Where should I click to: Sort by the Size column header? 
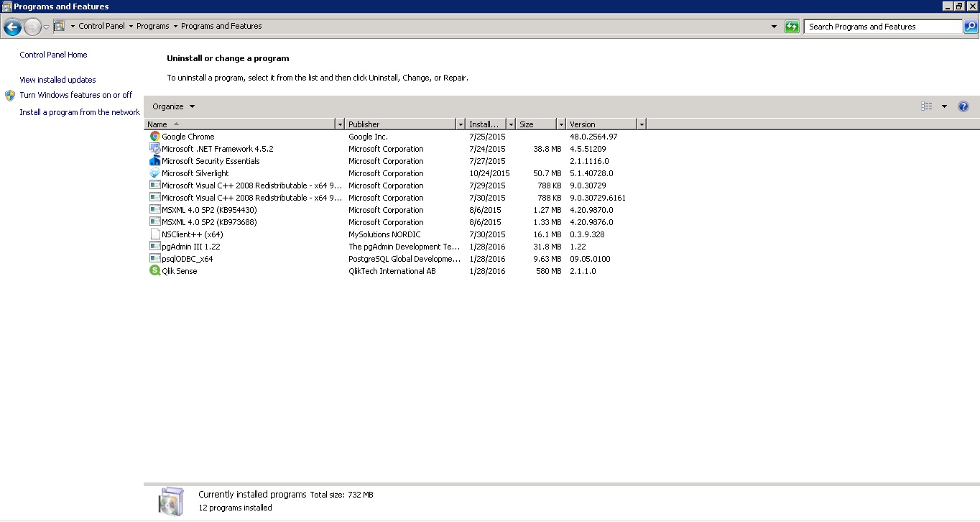(x=537, y=124)
